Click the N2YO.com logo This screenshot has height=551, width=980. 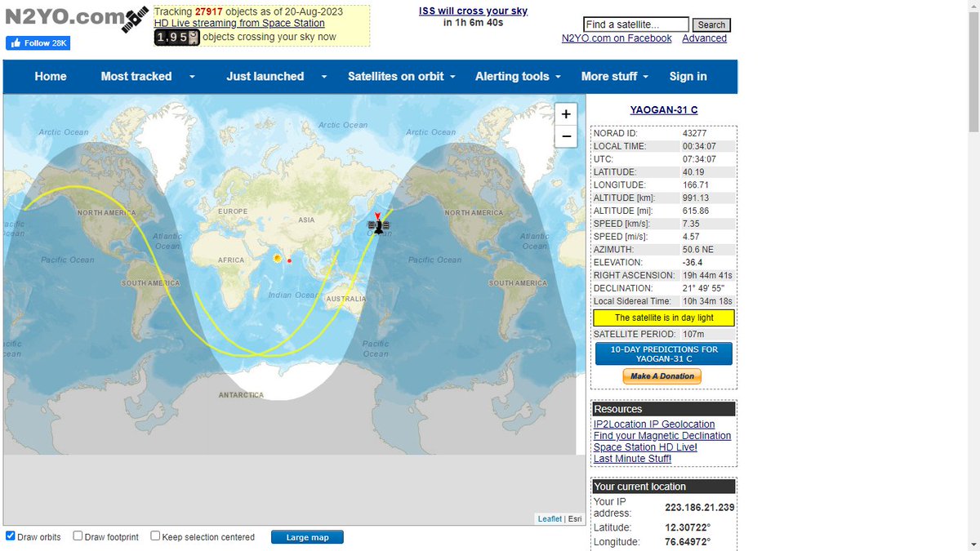click(x=76, y=18)
